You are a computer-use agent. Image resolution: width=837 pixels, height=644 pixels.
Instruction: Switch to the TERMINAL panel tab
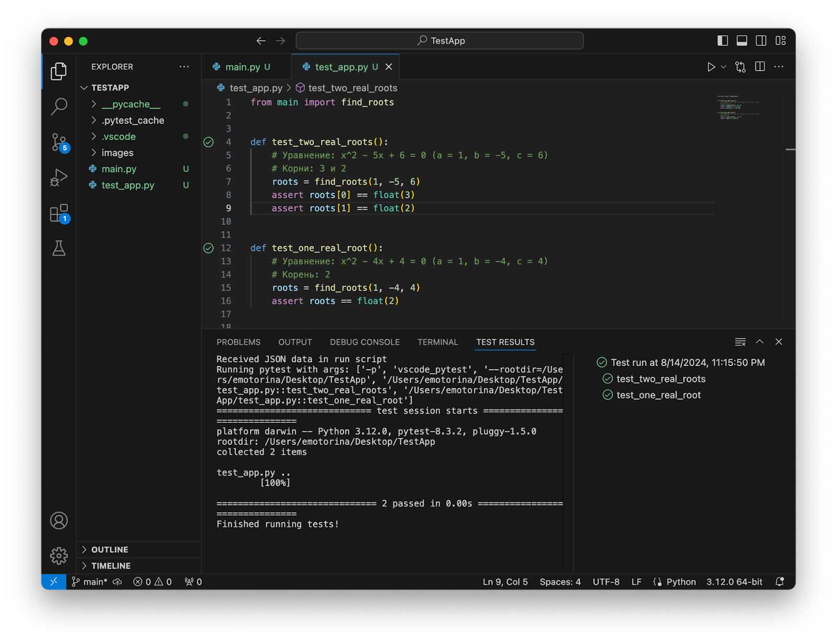[x=438, y=342]
